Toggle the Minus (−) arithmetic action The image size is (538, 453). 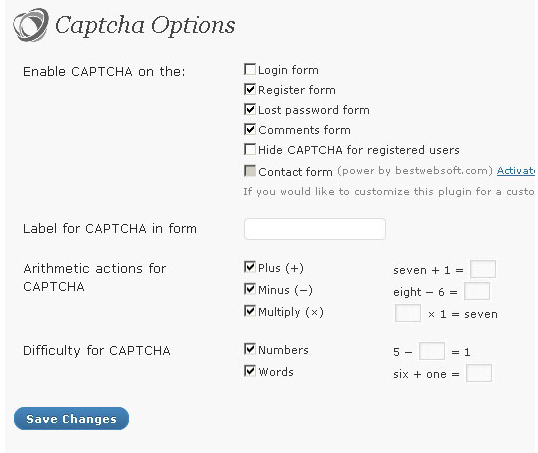coord(250,289)
